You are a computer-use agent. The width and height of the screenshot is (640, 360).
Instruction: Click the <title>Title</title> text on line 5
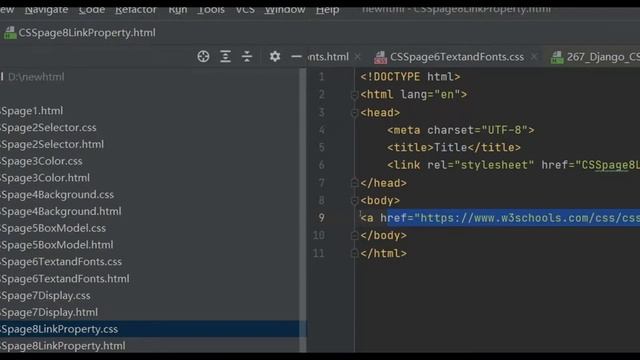pyautogui.click(x=454, y=147)
